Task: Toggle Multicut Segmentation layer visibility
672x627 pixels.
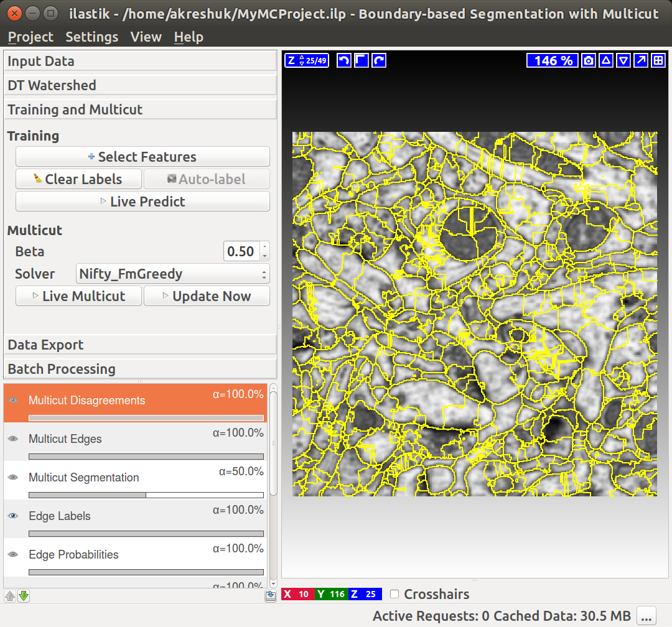Action: point(13,478)
